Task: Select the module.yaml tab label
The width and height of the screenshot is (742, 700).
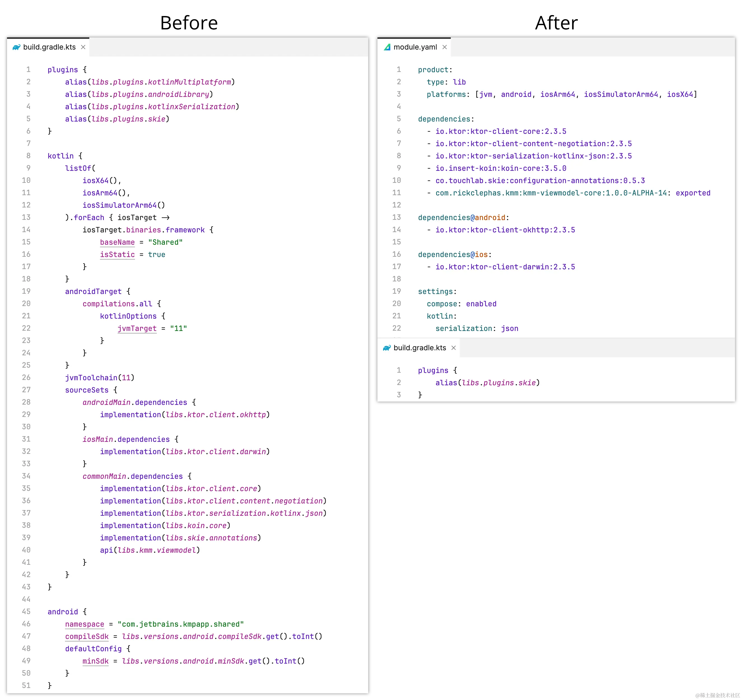Action: pos(415,47)
